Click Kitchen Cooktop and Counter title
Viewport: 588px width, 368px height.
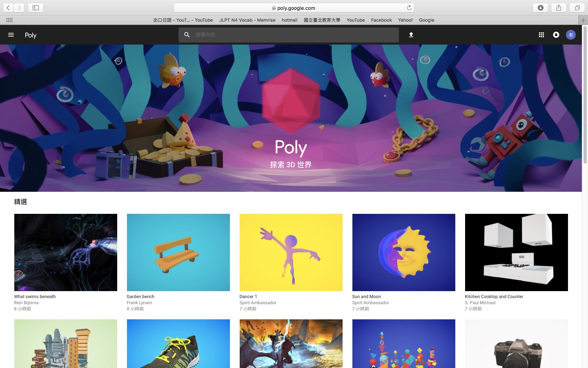point(494,297)
